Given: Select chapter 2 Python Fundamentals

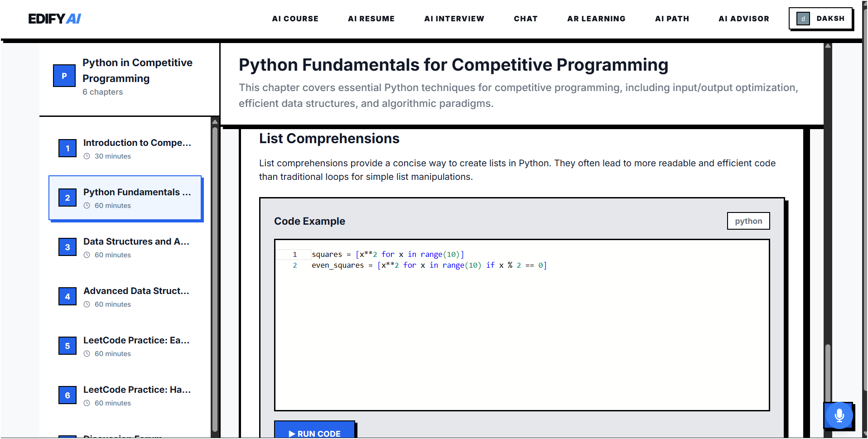Looking at the screenshot, I should (x=125, y=198).
